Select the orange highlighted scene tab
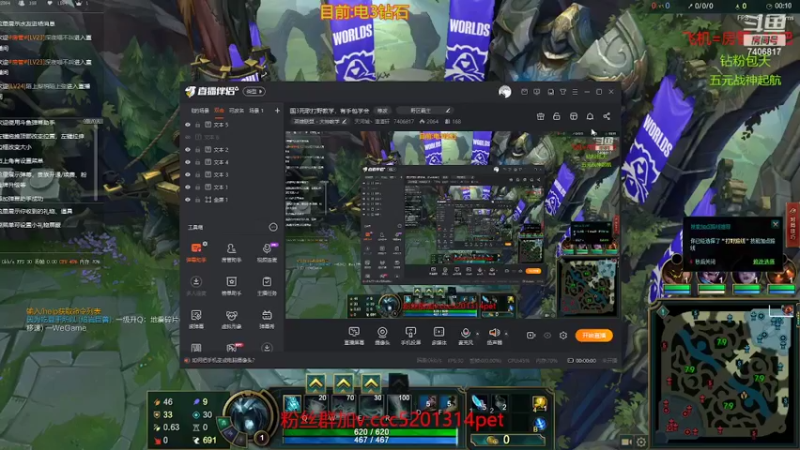 (219, 110)
